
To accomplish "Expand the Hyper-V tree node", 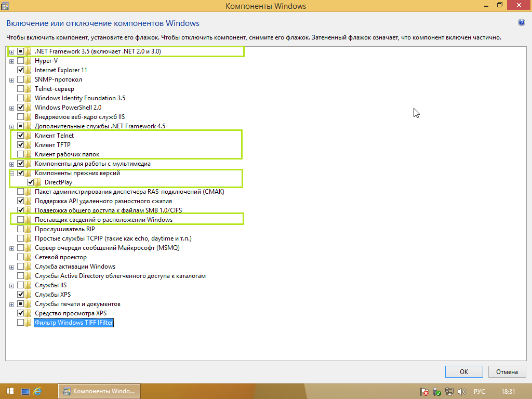I will click(11, 61).
